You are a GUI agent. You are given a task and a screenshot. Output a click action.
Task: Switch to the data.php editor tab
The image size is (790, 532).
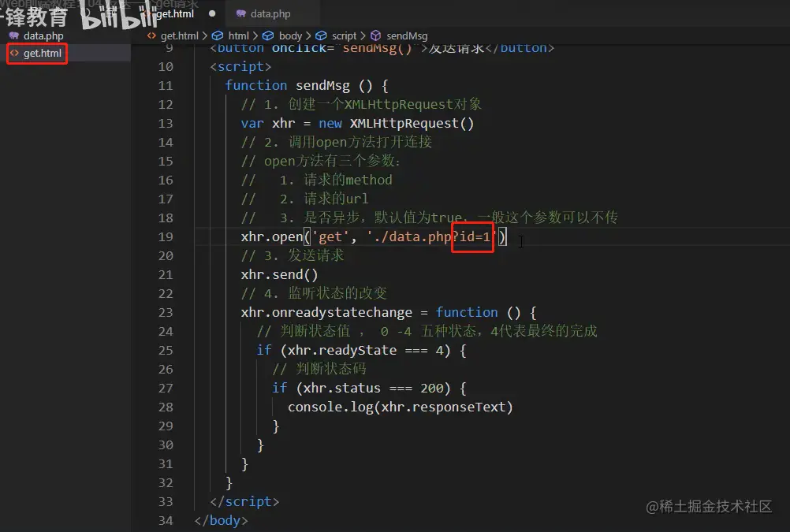click(270, 13)
